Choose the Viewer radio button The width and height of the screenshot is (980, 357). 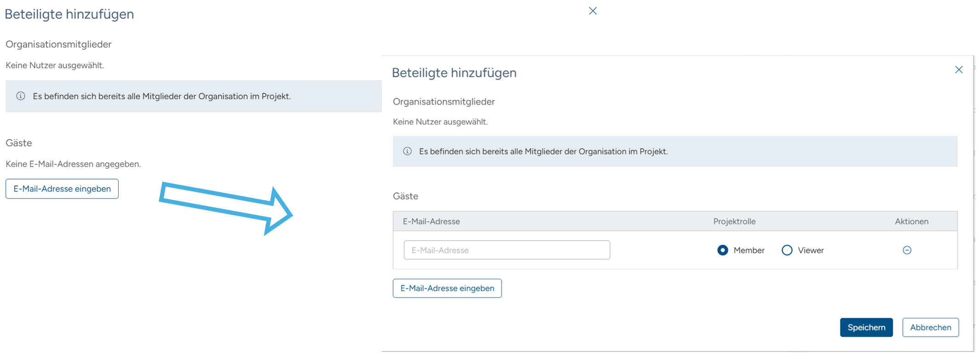pyautogui.click(x=787, y=250)
